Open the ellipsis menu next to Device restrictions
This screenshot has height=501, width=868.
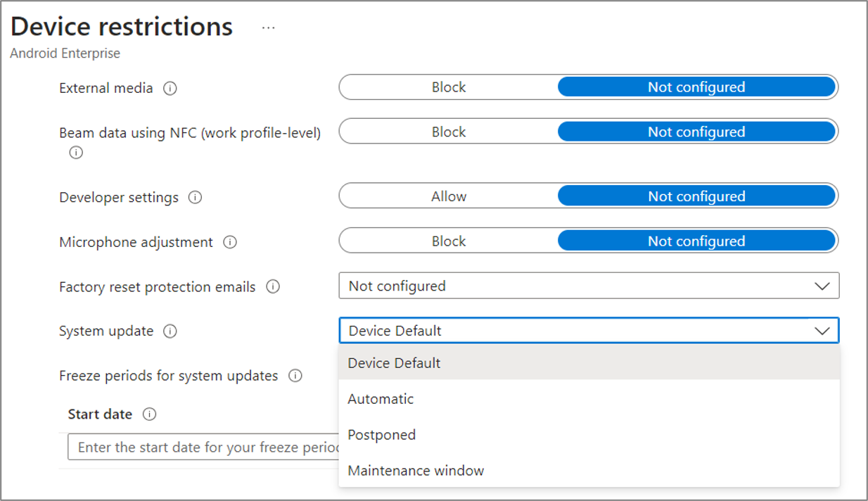click(x=268, y=28)
